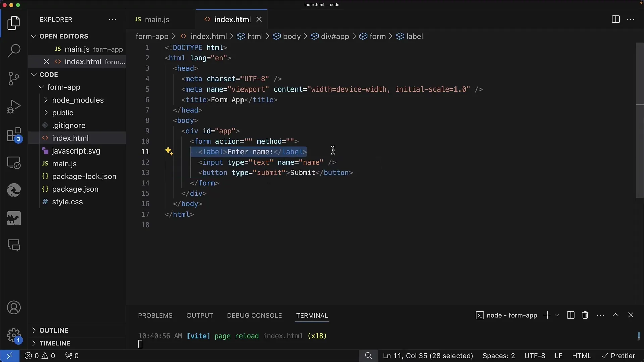Open the Settings gear icon
Image resolution: width=644 pixels, height=362 pixels.
pos(13,335)
